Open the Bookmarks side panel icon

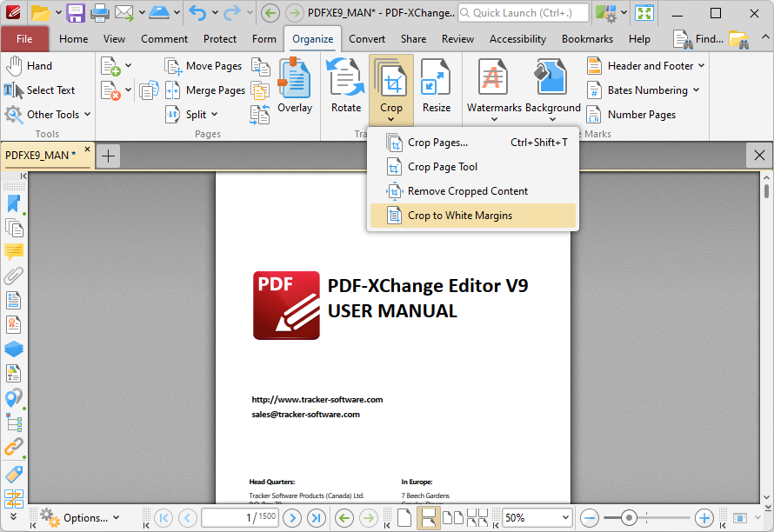click(14, 203)
